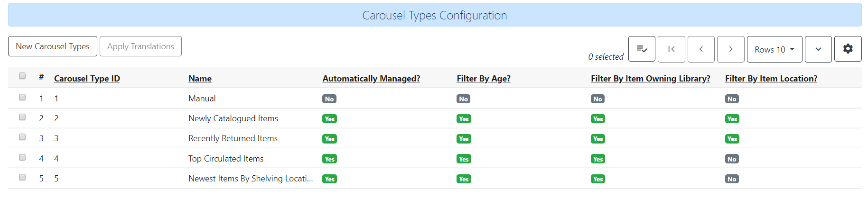
Task: Jump to first page of results
Action: point(671,49)
